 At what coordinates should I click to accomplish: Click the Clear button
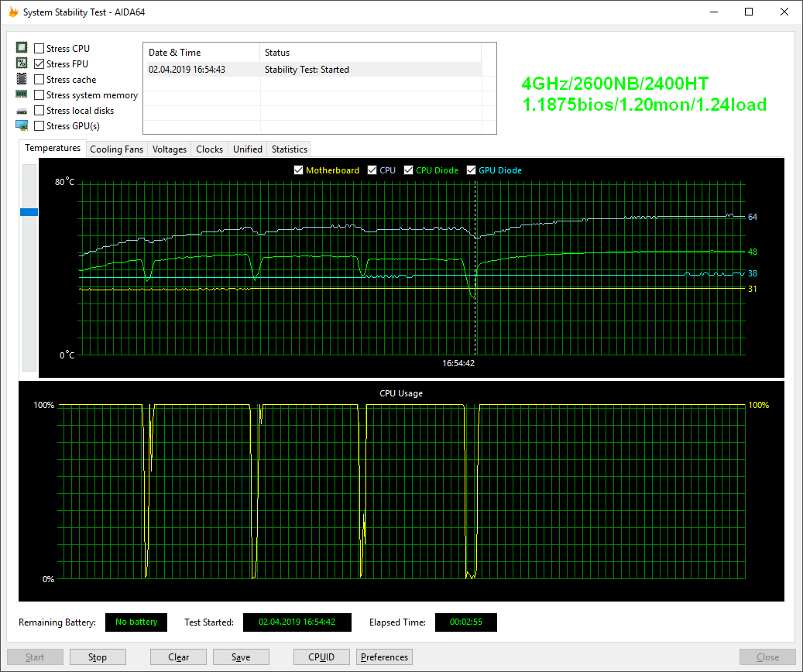[x=178, y=657]
